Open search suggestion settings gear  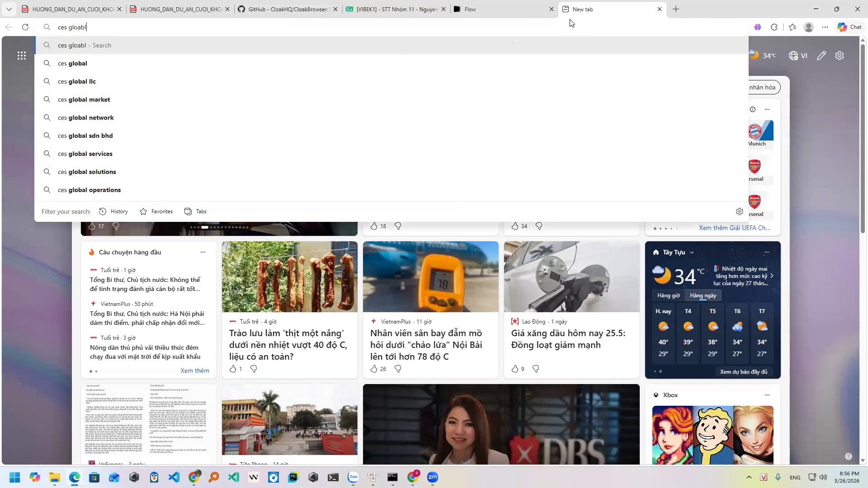tap(740, 211)
